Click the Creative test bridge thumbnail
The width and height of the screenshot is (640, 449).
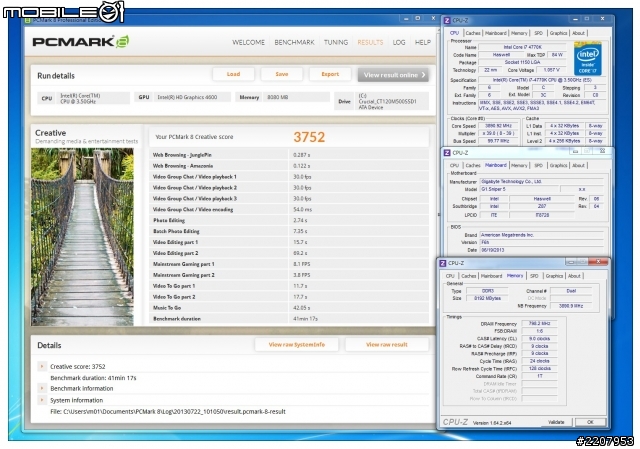point(82,237)
